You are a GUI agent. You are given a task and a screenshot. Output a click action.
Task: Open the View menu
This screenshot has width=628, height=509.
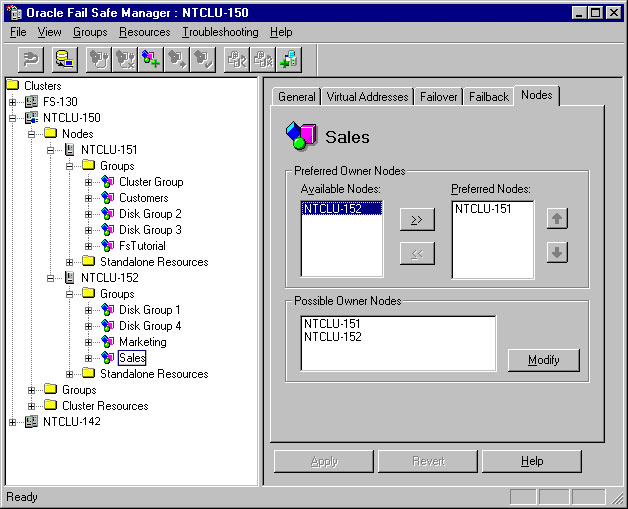[x=50, y=32]
